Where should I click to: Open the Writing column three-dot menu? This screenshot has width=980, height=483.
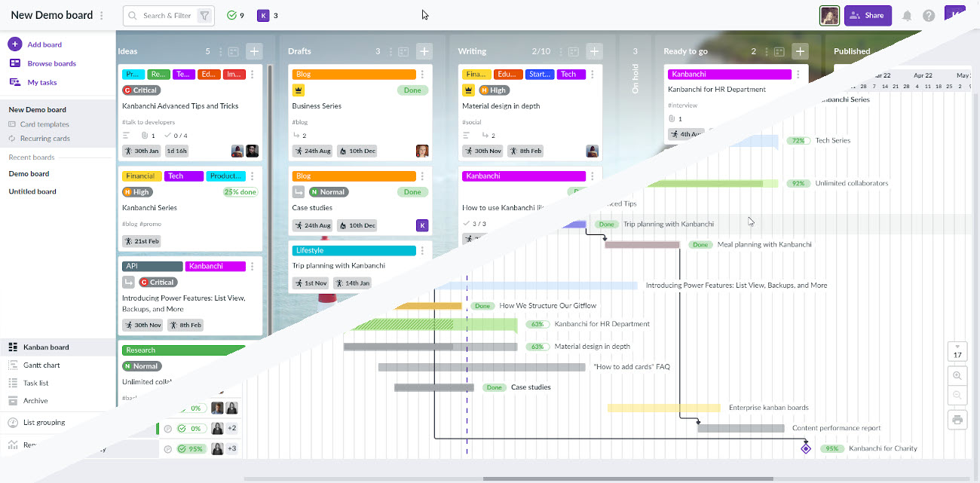pos(562,51)
